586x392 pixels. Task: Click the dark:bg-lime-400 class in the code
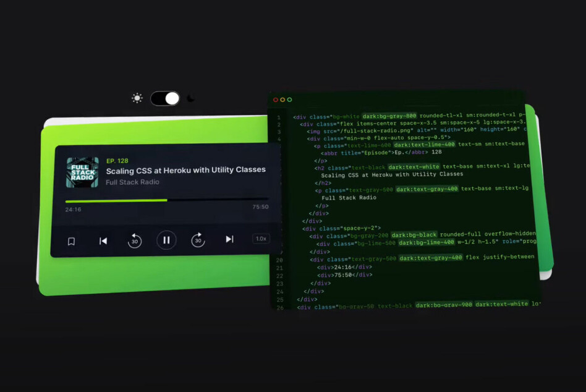coord(427,242)
